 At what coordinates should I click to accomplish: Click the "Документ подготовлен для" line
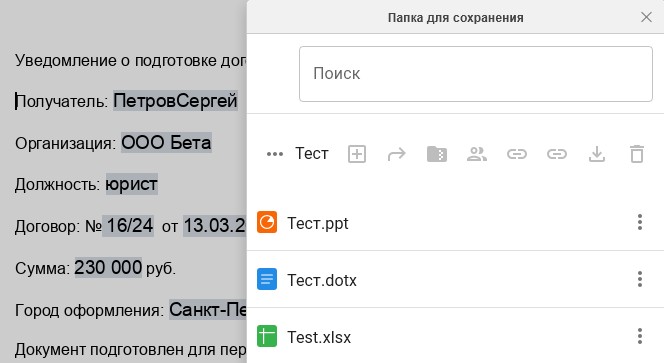click(130, 350)
